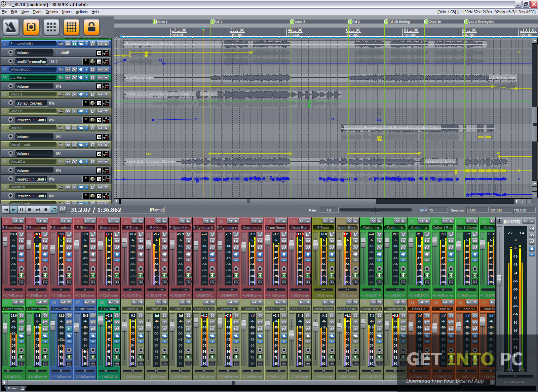Solo the WhistleRoom track

pos(106,70)
